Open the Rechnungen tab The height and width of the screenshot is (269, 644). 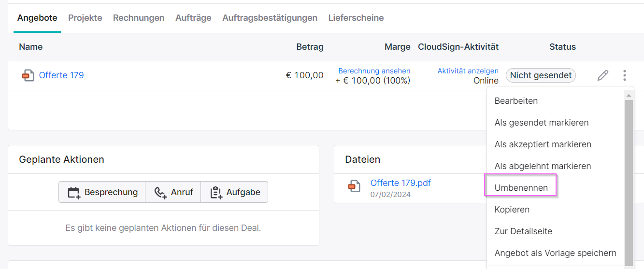point(139,18)
